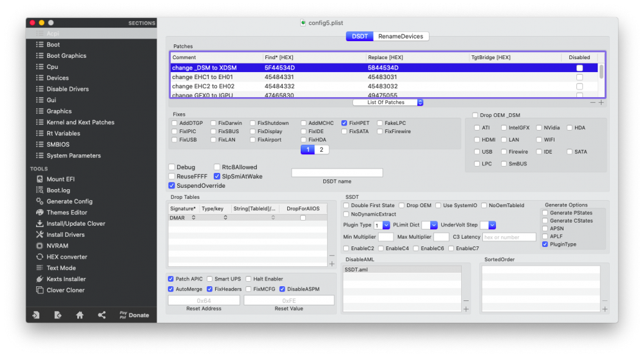The width and height of the screenshot is (644, 357).
Task: Click config5.plist document icon in title bar
Action: coord(303,23)
